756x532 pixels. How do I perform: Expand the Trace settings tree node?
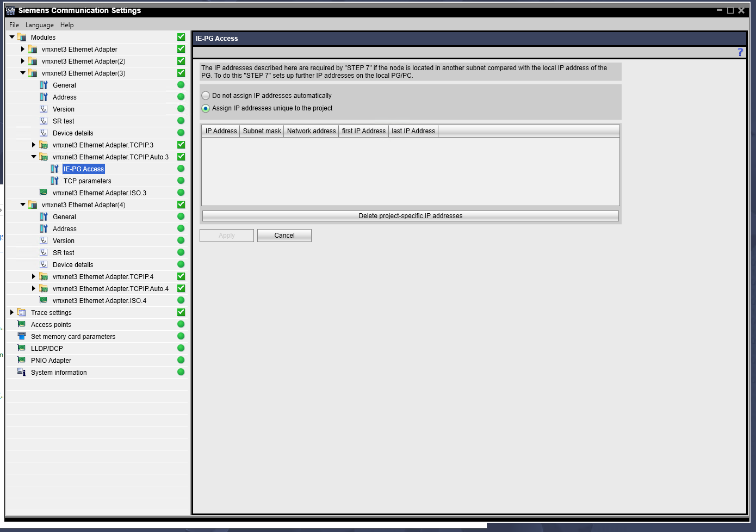point(12,312)
